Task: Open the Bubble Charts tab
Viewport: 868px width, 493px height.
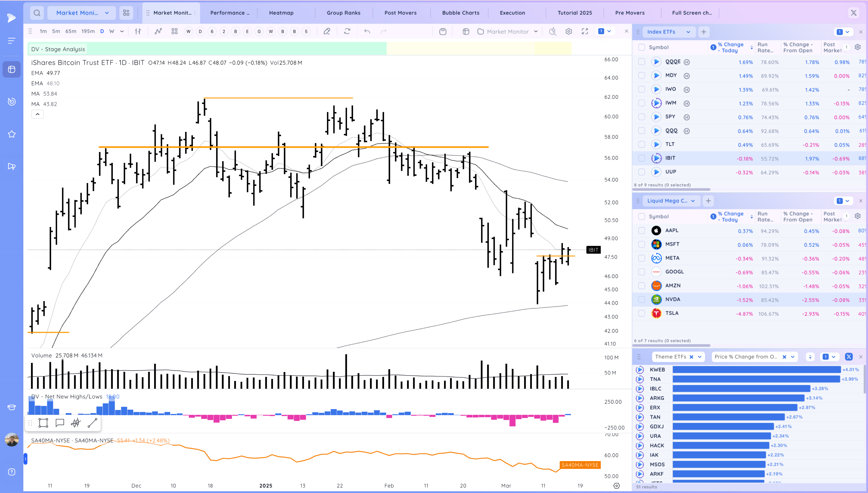Action: coord(460,13)
